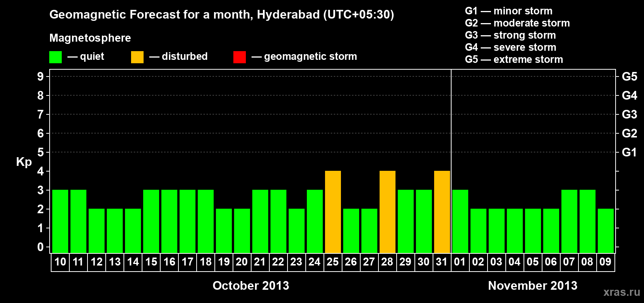Click the Geomagnetic Forecast chart title

(x=222, y=15)
